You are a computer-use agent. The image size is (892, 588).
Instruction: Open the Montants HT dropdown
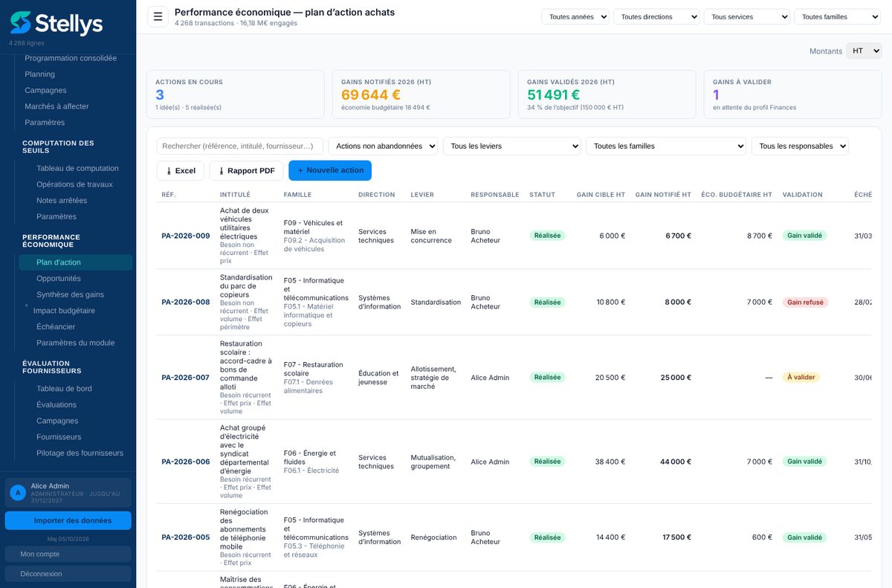point(864,51)
